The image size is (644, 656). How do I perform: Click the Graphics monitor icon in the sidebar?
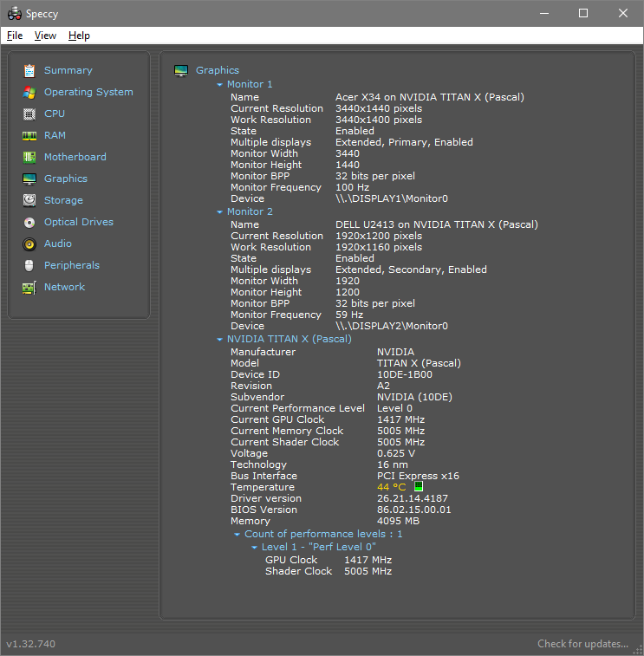click(29, 179)
